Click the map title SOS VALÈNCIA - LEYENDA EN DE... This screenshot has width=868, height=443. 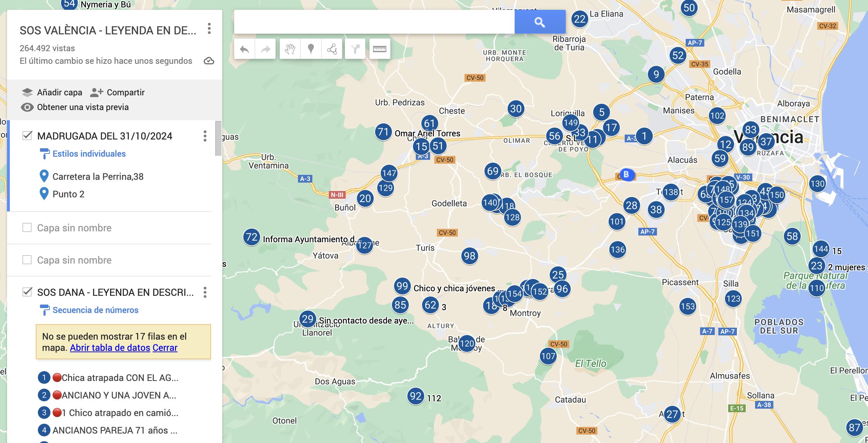(x=108, y=30)
